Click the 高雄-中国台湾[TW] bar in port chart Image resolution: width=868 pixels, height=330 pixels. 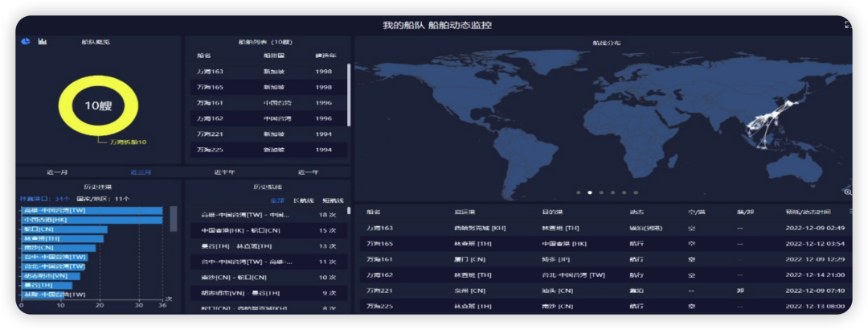pyautogui.click(x=92, y=211)
